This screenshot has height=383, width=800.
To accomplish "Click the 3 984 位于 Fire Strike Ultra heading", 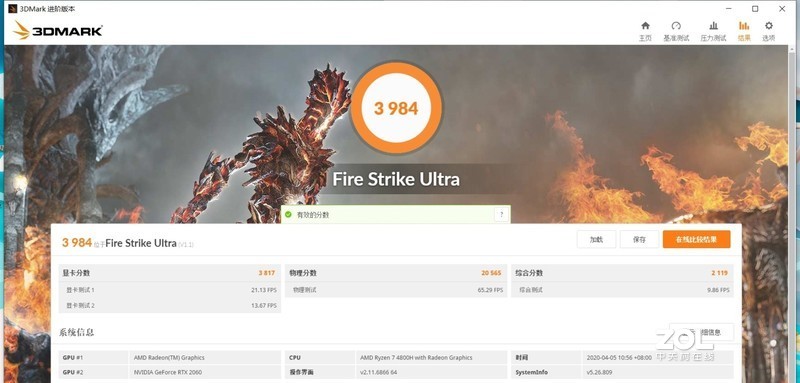I will tap(128, 243).
